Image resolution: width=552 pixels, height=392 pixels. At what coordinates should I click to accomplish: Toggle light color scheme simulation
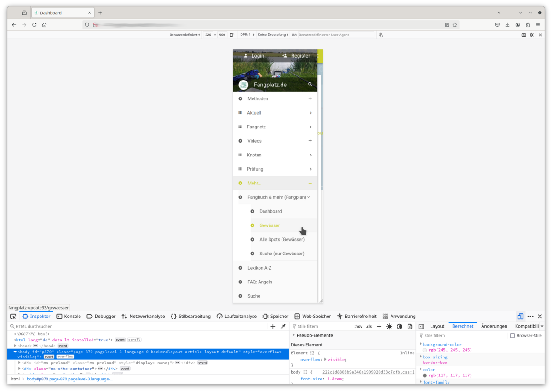click(389, 326)
